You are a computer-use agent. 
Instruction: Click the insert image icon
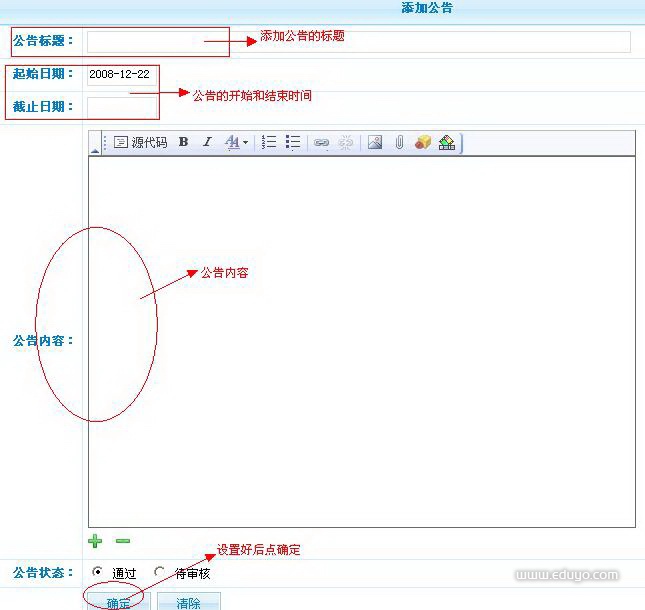tap(375, 143)
